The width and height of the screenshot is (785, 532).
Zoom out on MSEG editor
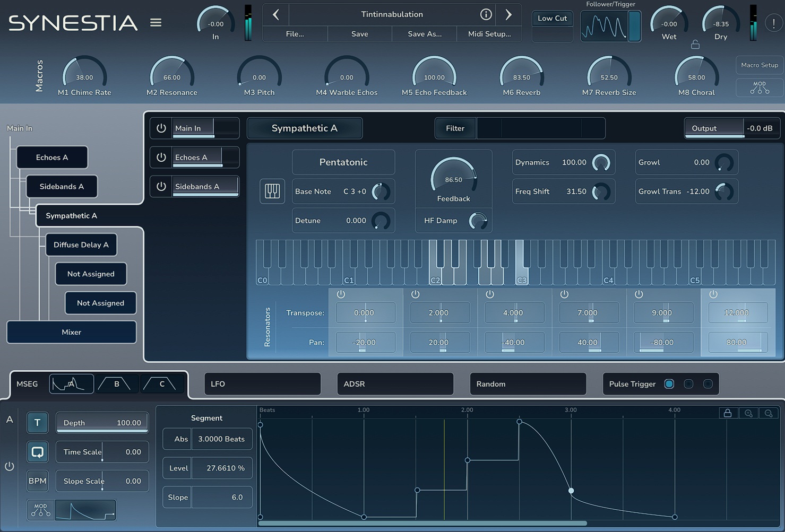(769, 413)
